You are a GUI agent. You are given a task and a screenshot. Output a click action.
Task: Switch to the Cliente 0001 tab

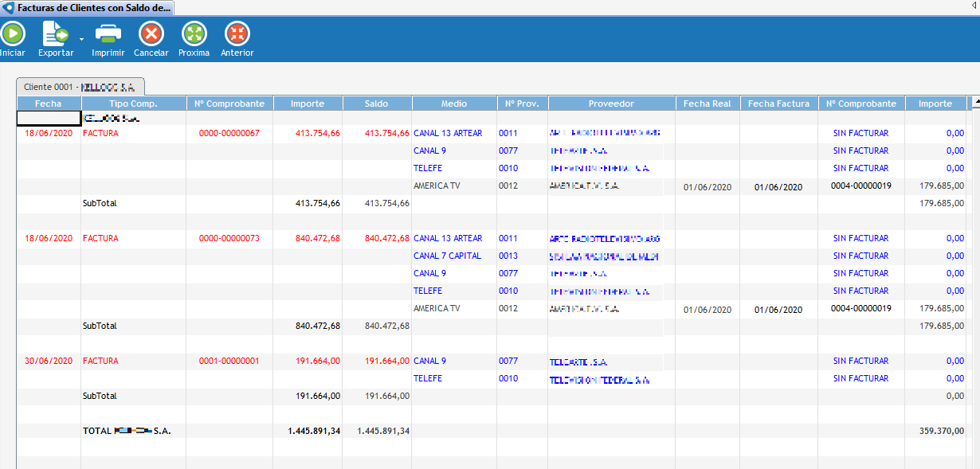[80, 87]
